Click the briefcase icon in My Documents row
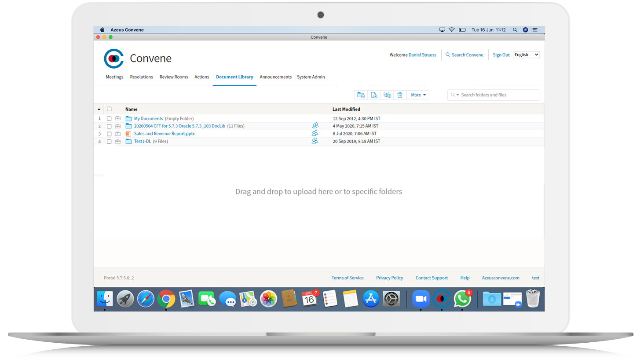Viewport: 644px width, 359px height. pyautogui.click(x=118, y=118)
